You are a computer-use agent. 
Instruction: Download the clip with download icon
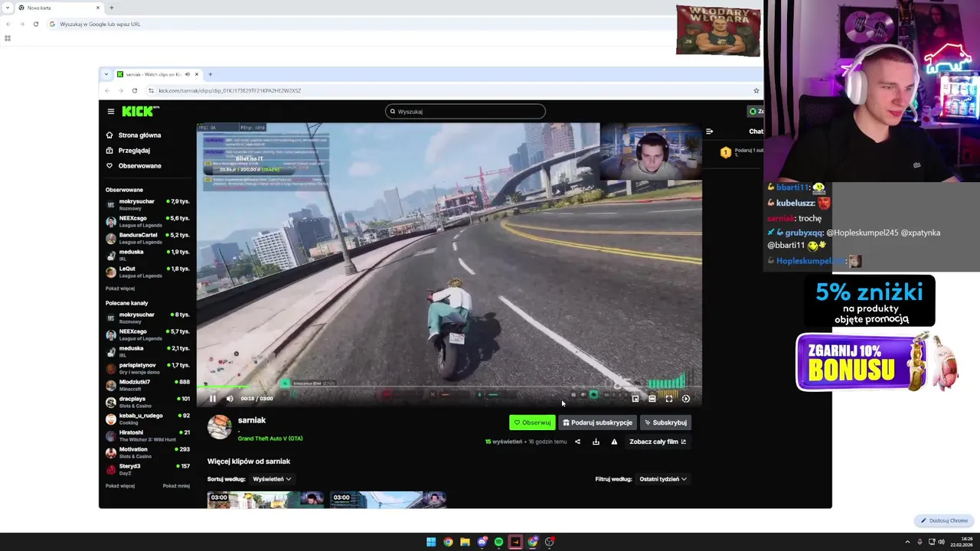click(596, 442)
